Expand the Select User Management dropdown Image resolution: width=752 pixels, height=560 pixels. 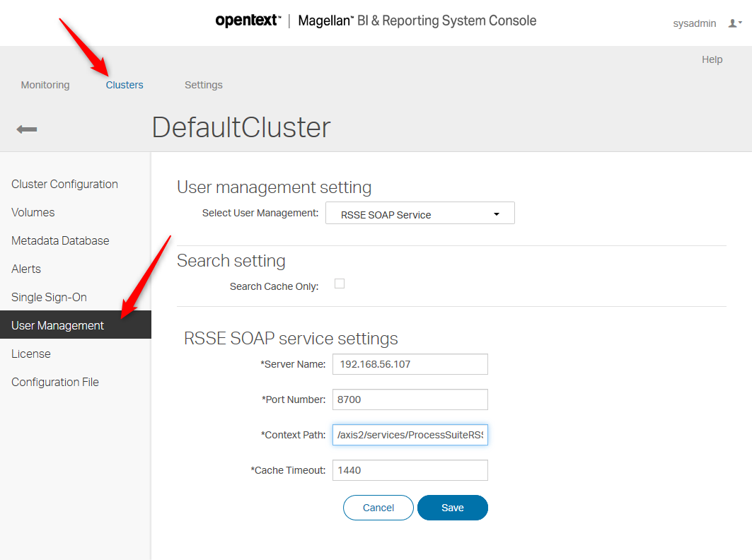click(420, 214)
